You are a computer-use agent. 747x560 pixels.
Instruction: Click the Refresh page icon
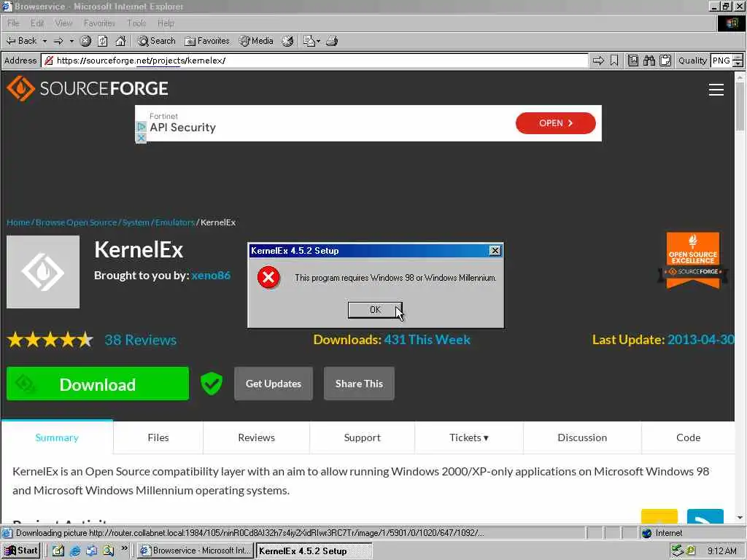[x=103, y=41]
